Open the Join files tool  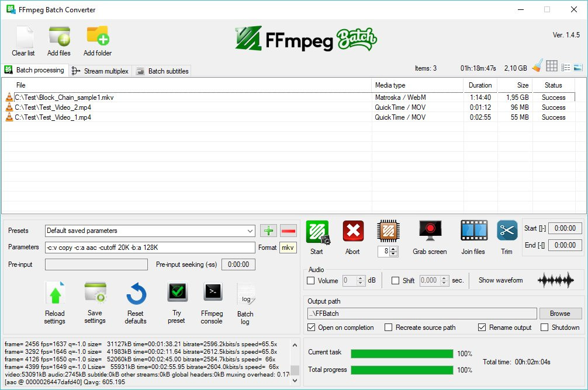pos(474,231)
